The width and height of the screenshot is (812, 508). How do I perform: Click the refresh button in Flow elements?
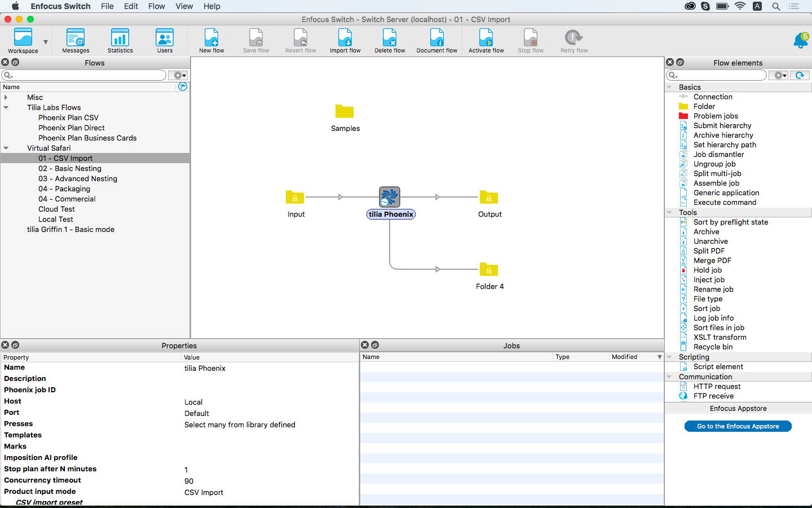pos(800,75)
